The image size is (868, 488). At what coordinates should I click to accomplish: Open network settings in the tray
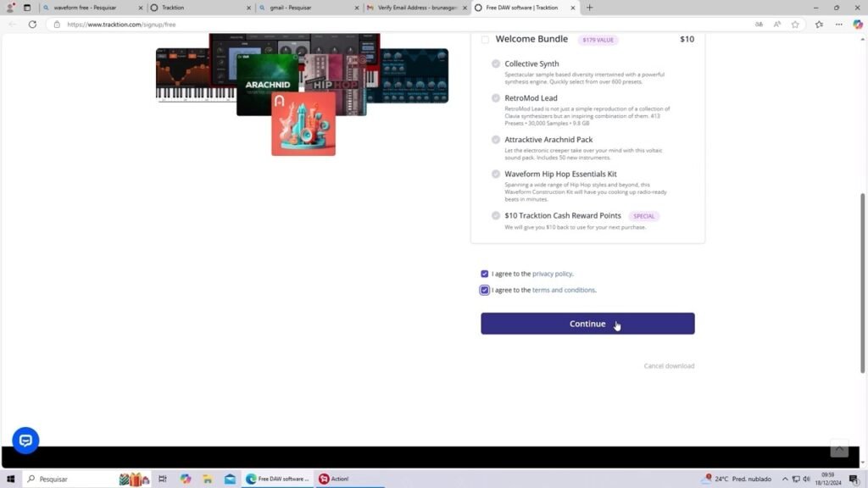point(796,480)
